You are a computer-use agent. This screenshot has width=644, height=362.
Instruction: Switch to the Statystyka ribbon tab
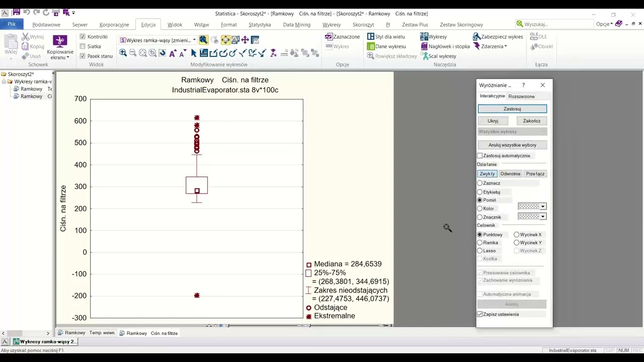[260, 24]
